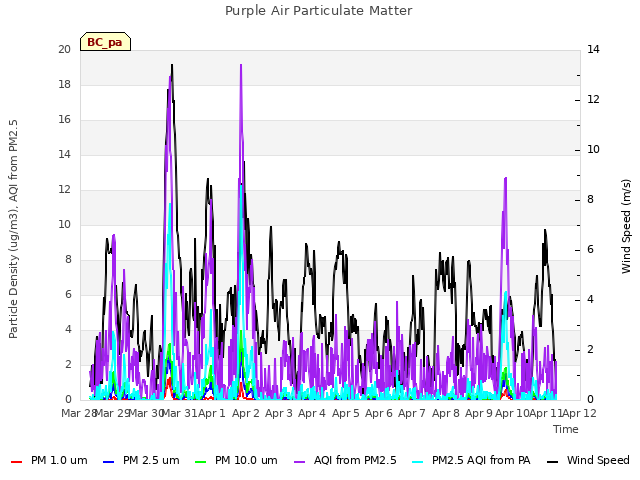Viewport: 640px width, 480px height.
Task: Click the Apr 8 x-axis tick label
Action: [x=446, y=413]
